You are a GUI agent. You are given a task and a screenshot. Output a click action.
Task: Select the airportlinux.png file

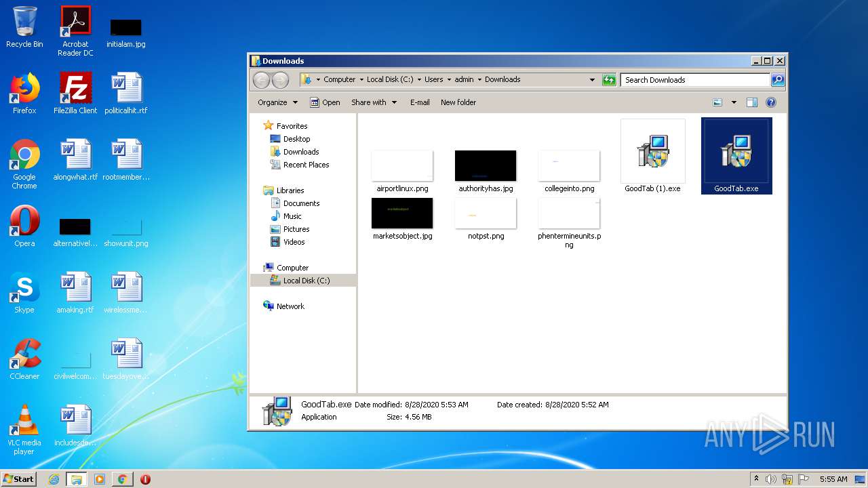tap(402, 171)
